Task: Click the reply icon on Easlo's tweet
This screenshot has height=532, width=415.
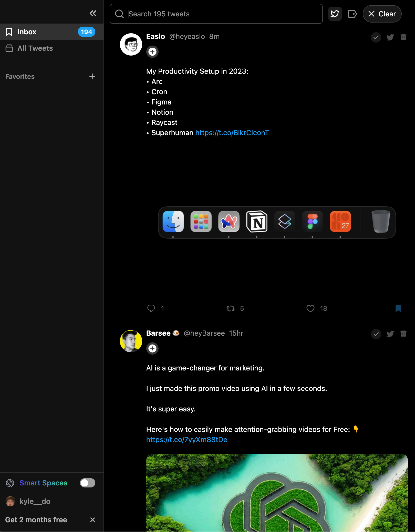Action: (x=151, y=308)
